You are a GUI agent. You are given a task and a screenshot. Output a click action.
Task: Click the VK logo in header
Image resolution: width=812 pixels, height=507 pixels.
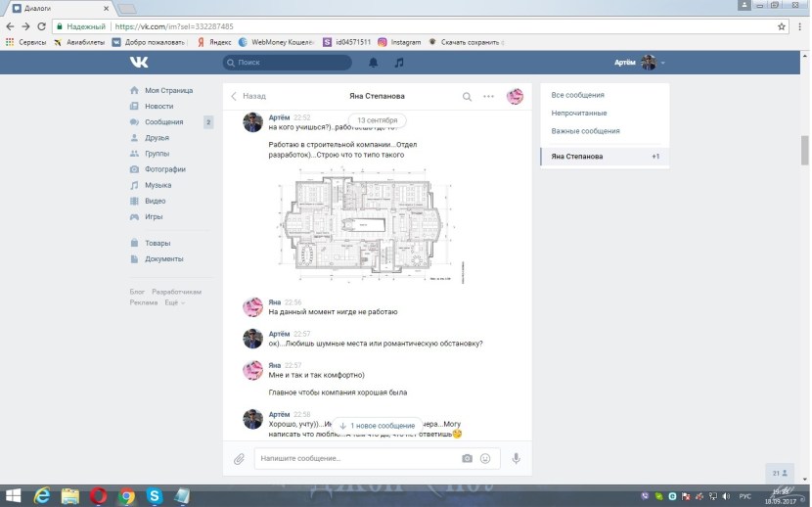[139, 63]
